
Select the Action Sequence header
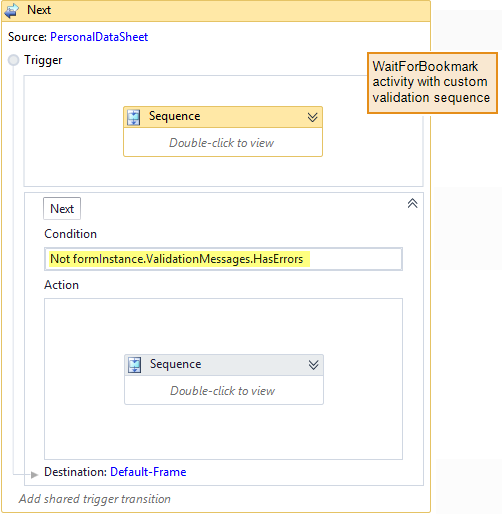(224, 365)
